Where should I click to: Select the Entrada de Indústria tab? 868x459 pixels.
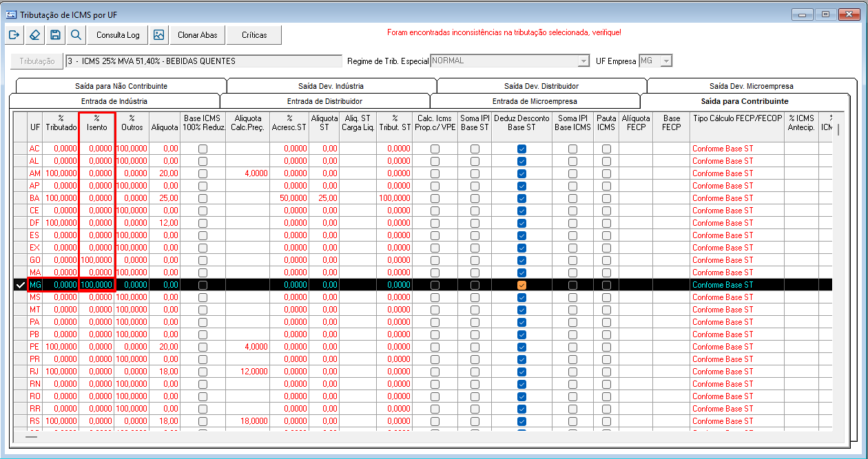click(114, 101)
